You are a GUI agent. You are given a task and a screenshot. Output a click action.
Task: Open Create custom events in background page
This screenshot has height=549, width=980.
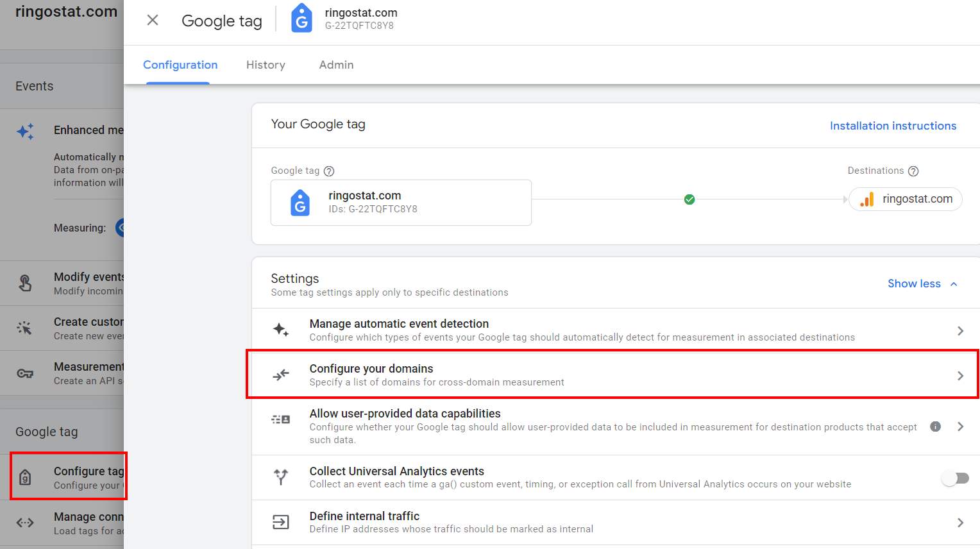click(x=62, y=328)
